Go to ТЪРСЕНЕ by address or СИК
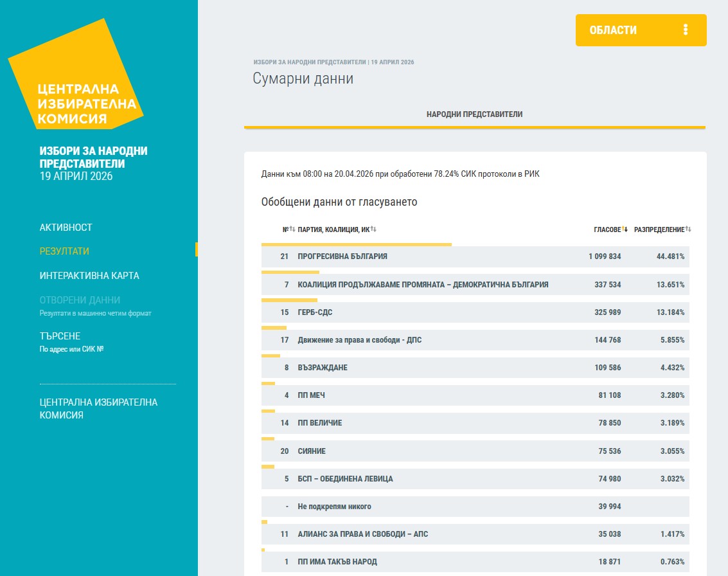This screenshot has height=576, width=728. coord(60,336)
